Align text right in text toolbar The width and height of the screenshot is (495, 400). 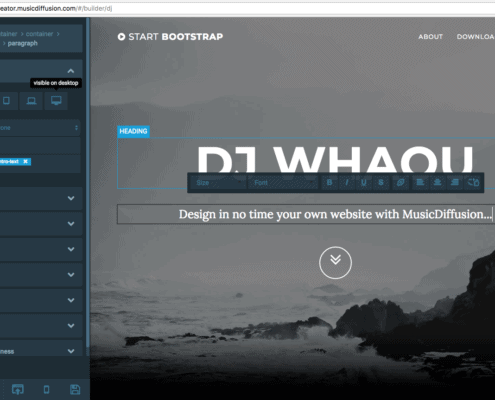[x=455, y=182]
